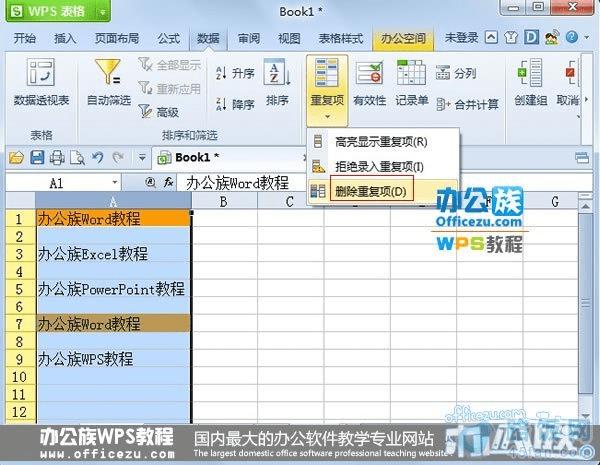The image size is (600, 465).
Task: Expand the help dropdown arrow
Action: pos(587,38)
